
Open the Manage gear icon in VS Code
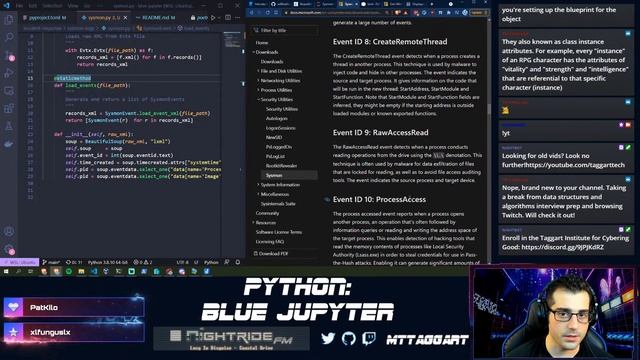(9, 249)
